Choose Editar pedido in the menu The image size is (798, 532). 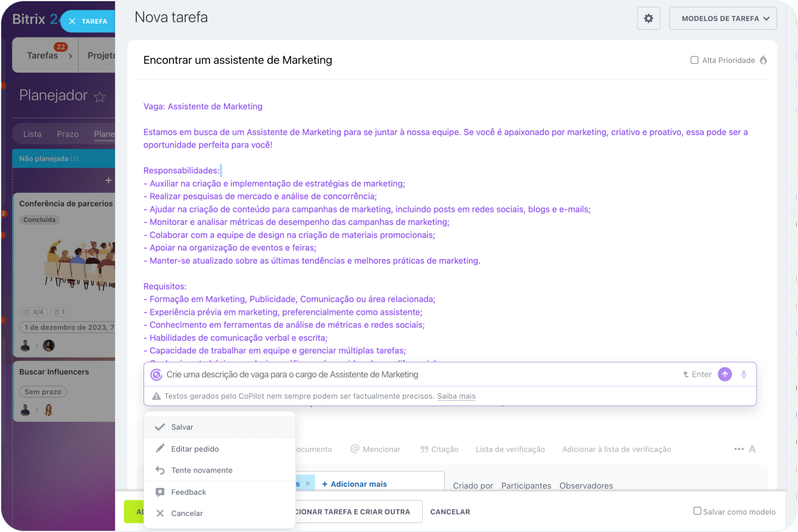195,449
